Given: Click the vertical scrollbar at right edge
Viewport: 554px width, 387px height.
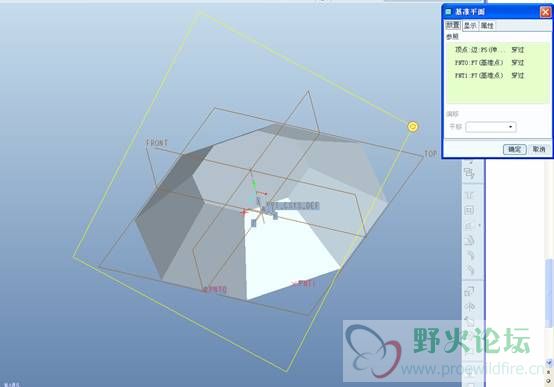Looking at the screenshot, I should [549, 293].
